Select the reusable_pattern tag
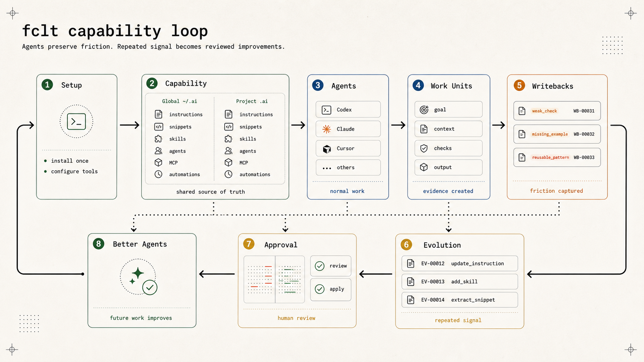The width and height of the screenshot is (644, 362). point(550,157)
